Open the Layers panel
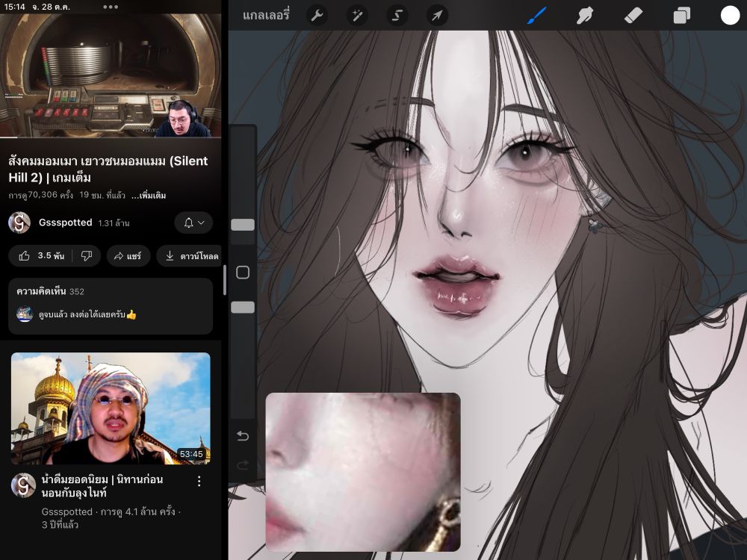This screenshot has height=560, width=747. point(681,16)
